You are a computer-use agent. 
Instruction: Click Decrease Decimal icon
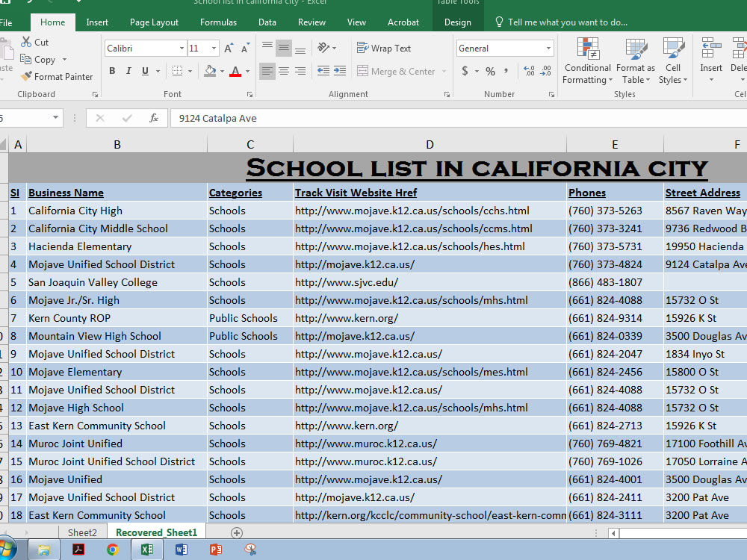pos(546,71)
